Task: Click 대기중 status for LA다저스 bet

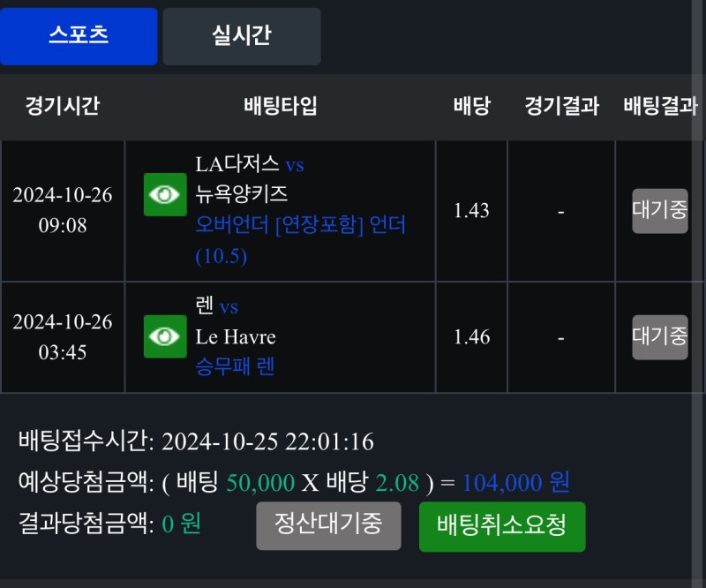Action: click(659, 211)
